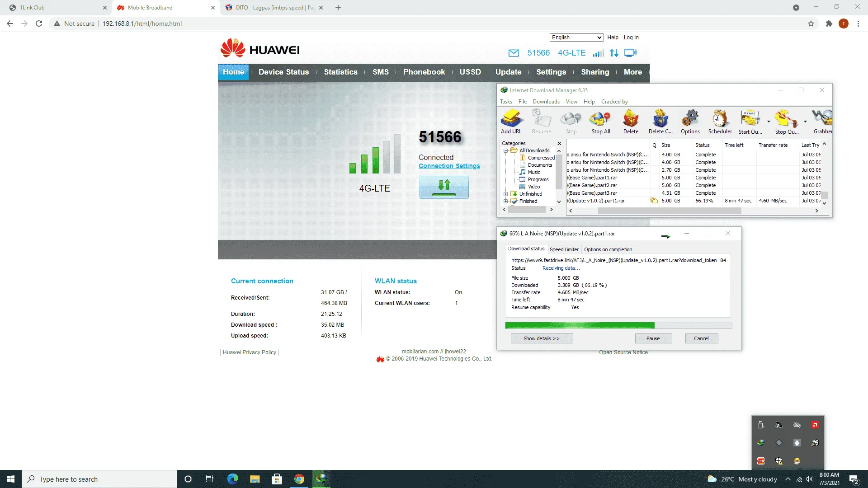
Task: Click the WLAN device status icon in header
Action: [630, 53]
